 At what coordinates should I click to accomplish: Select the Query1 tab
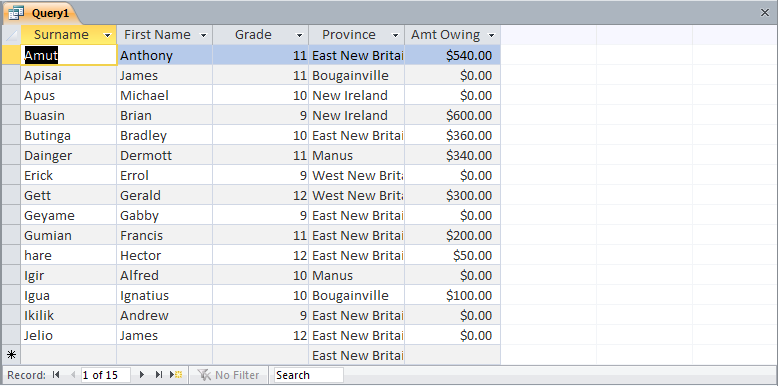click(x=42, y=13)
